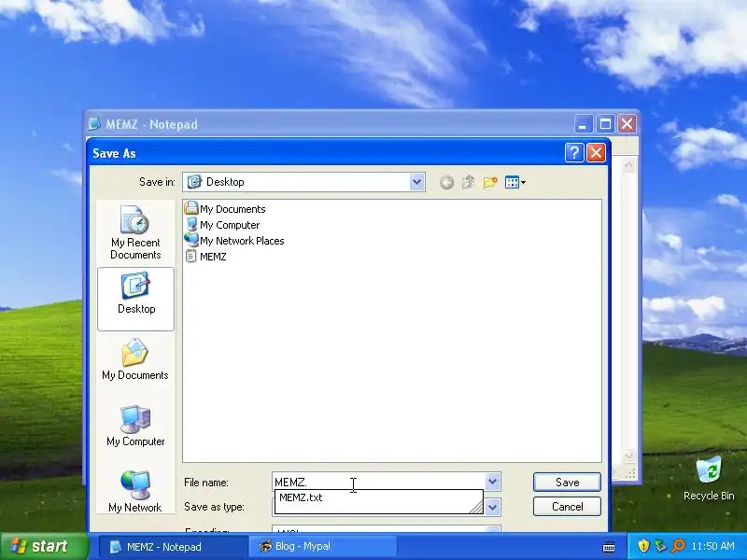This screenshot has width=747, height=560.
Task: Click Notepad's vertical scrollbar up arrow
Action: [x=628, y=165]
